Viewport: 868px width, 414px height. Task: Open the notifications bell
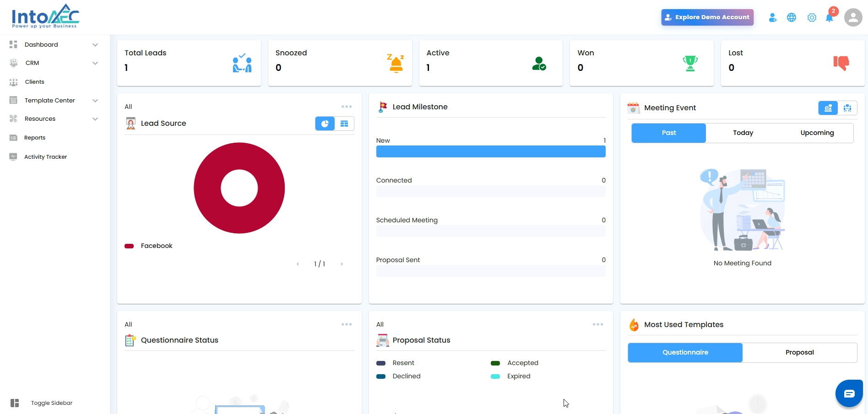829,18
